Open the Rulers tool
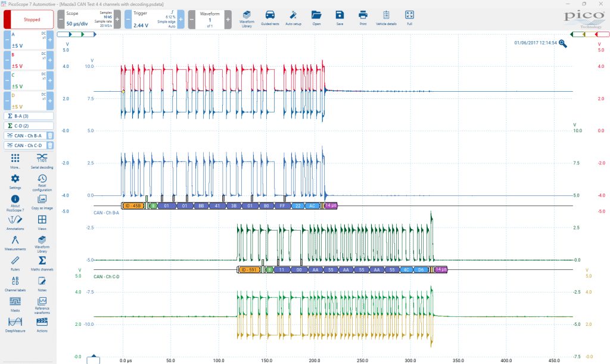The height and width of the screenshot is (364, 610). tap(15, 263)
